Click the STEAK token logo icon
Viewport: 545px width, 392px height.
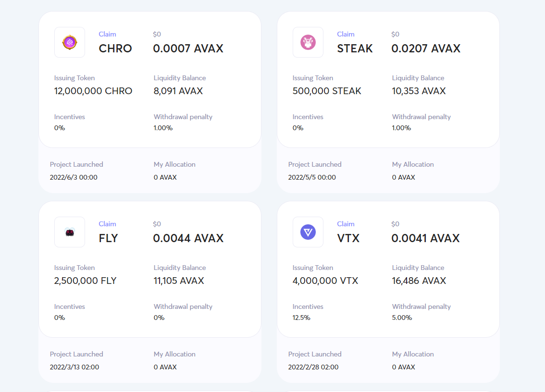pos(308,42)
